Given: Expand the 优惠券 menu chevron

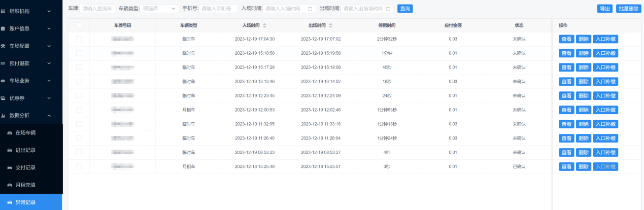Looking at the screenshot, I should [49, 98].
